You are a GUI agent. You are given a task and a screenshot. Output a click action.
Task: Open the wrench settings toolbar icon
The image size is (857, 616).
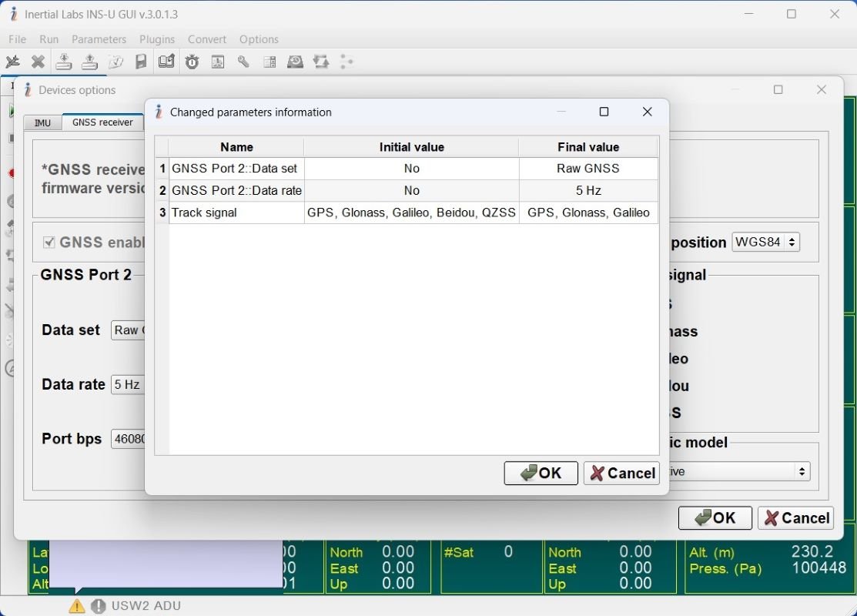243,62
